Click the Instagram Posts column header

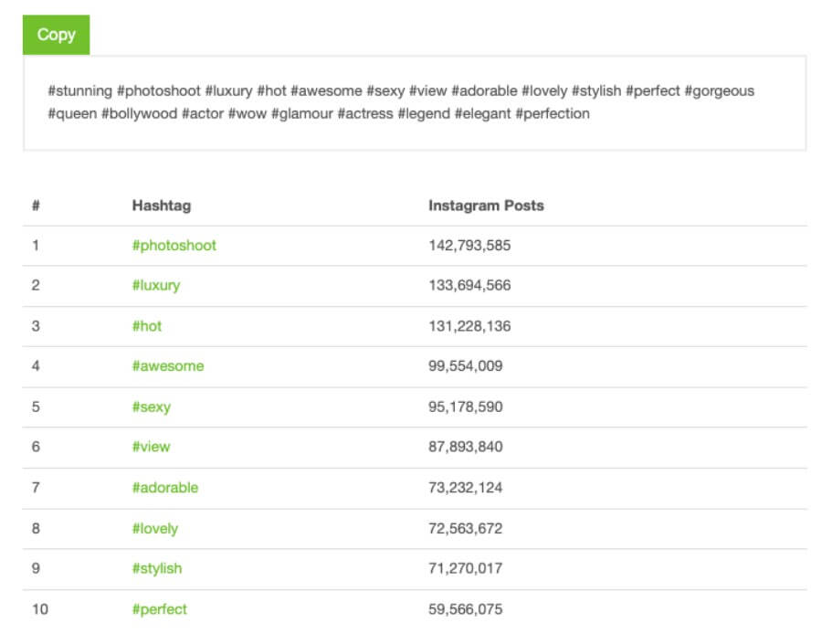486,206
